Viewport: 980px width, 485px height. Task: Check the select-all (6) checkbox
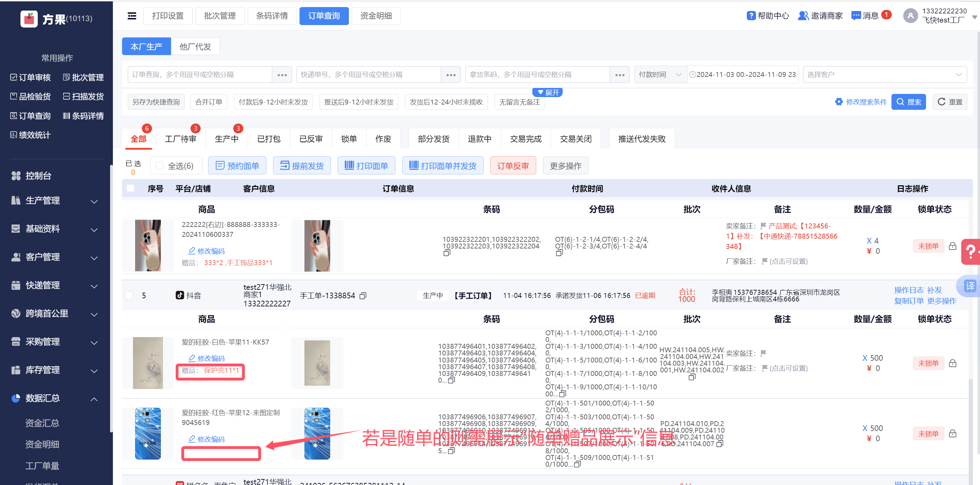click(160, 166)
